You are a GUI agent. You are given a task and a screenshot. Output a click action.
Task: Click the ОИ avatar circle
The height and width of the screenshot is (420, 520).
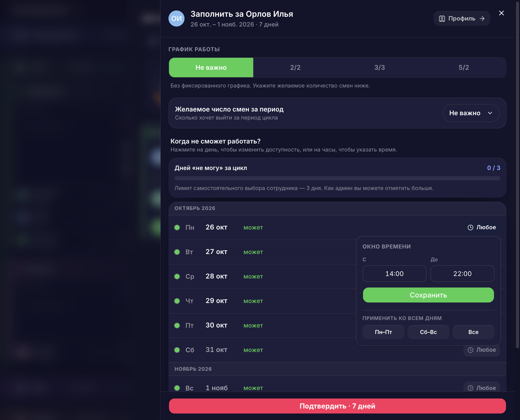point(176,18)
